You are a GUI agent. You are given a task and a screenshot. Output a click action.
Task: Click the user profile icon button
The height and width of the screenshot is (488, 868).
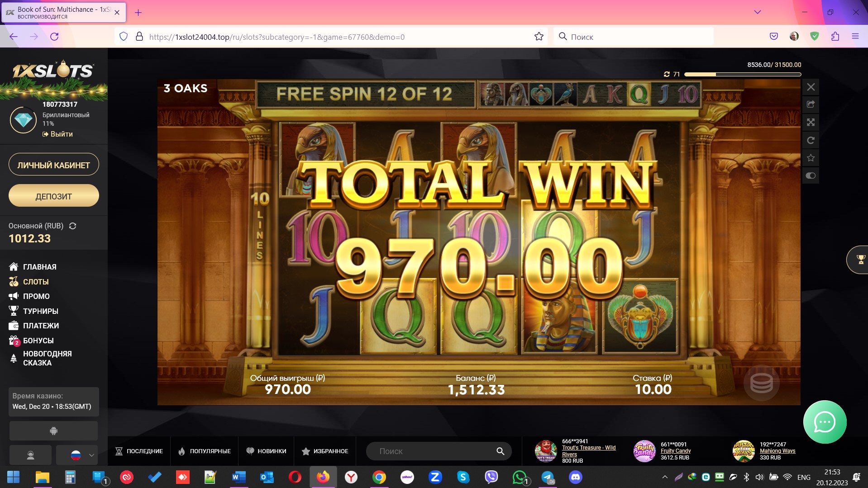click(30, 455)
